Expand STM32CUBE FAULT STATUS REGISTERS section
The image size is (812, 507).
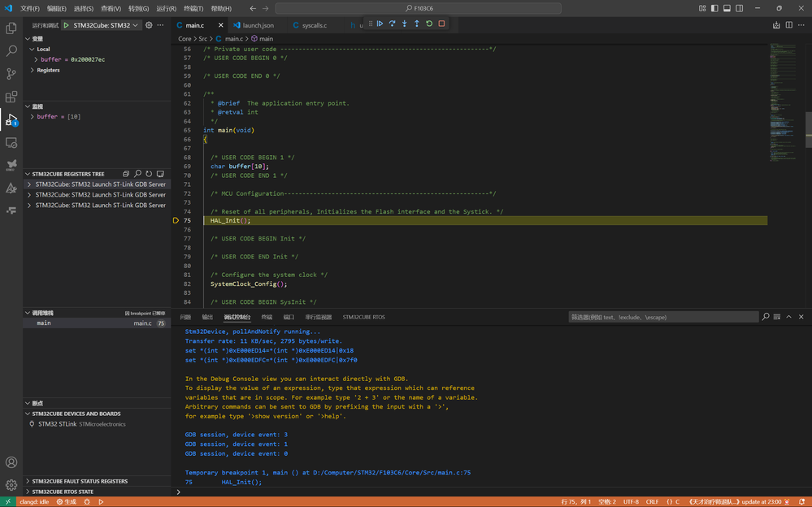80,481
